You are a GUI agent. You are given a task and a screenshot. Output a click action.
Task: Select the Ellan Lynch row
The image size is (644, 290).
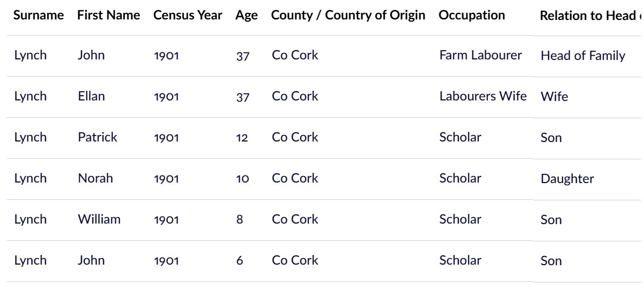pos(324,97)
